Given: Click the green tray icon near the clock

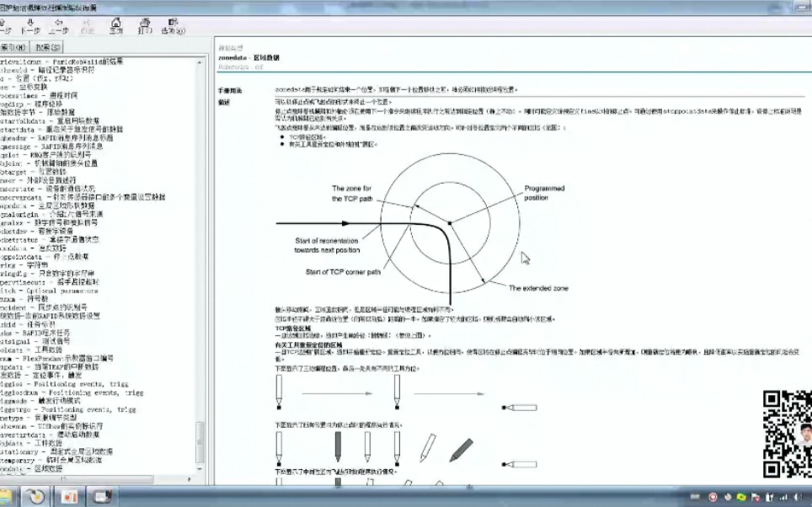Looking at the screenshot, I should (x=741, y=497).
